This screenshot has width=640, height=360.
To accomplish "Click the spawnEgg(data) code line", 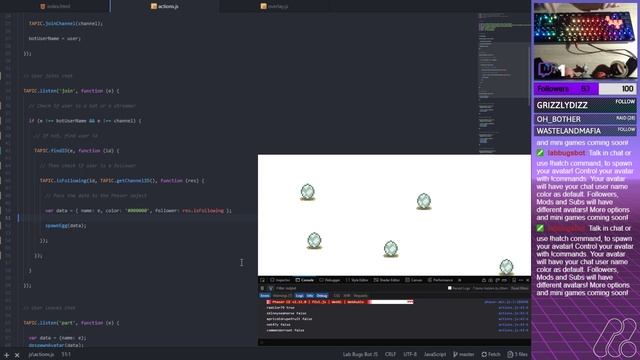I will pos(66,225).
